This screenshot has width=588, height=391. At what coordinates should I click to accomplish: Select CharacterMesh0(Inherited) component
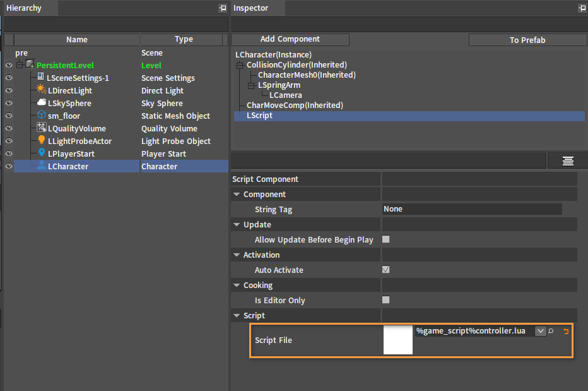coord(307,75)
